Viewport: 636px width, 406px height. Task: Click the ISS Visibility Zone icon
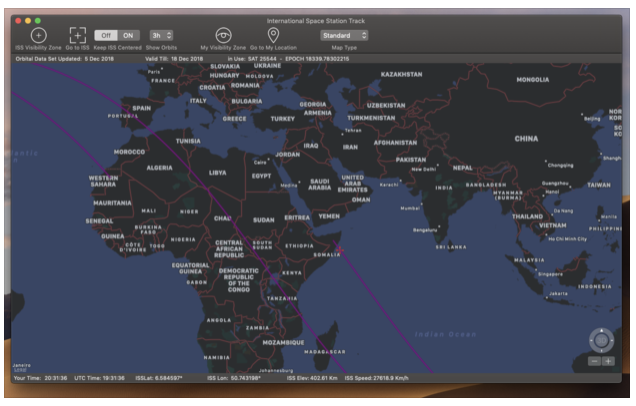38,35
